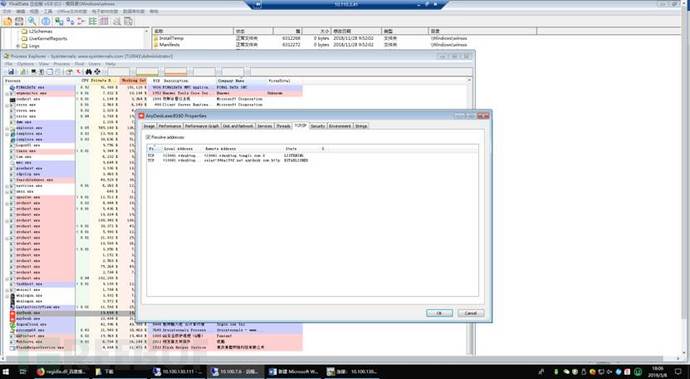Click the blue info circle toolbar icon
Image resolution: width=690 pixels, height=379 pixels.
46,21
